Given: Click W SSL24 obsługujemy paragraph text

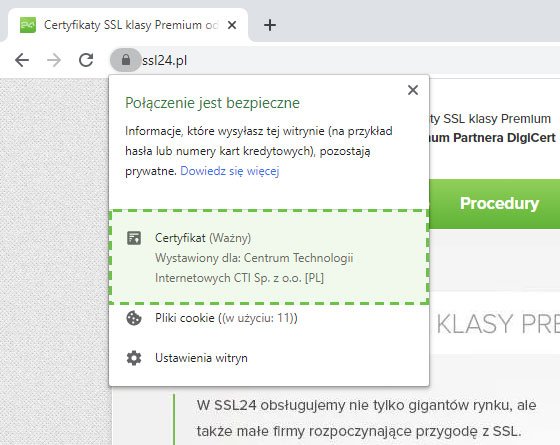Looking at the screenshot, I should (366, 418).
